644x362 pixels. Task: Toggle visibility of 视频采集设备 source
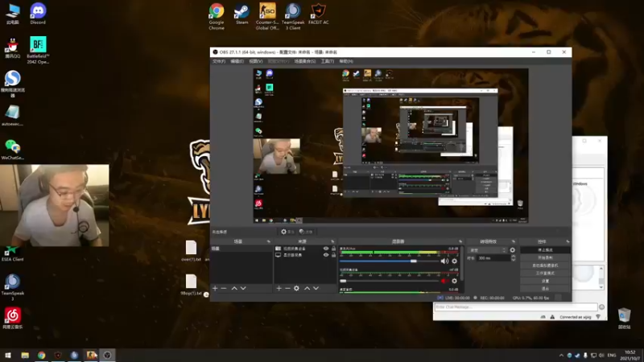pyautogui.click(x=326, y=249)
